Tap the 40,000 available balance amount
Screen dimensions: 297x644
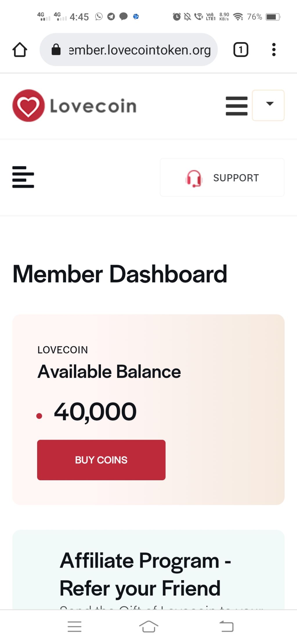[x=95, y=412]
